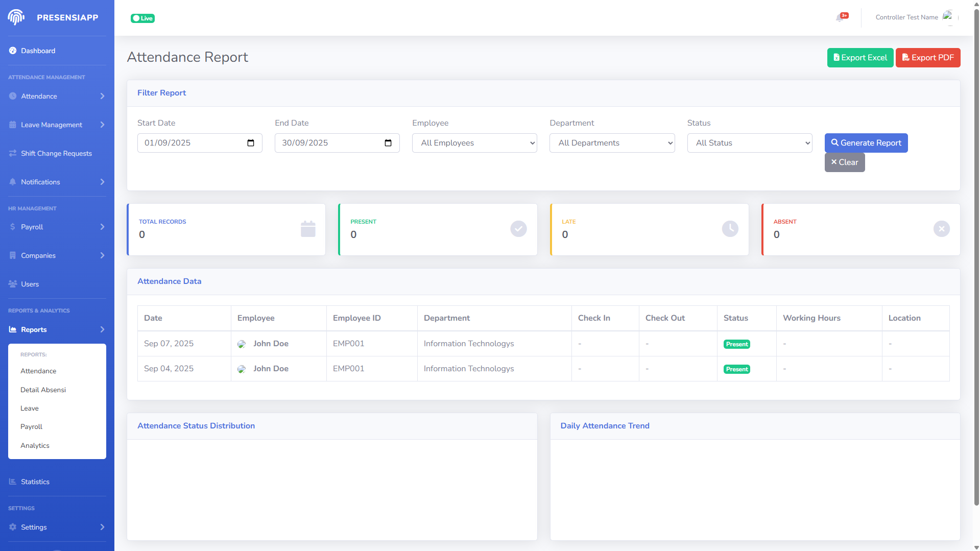This screenshot has width=980, height=551.
Task: Click the calendar icon on Total Records card
Action: tap(308, 229)
